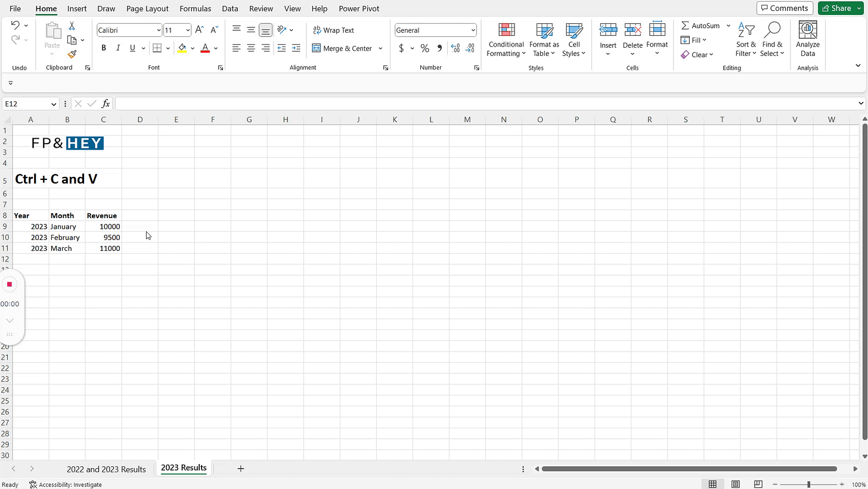Click Decrease Decimal icon
Image resolution: width=868 pixels, height=489 pixels.
(470, 48)
